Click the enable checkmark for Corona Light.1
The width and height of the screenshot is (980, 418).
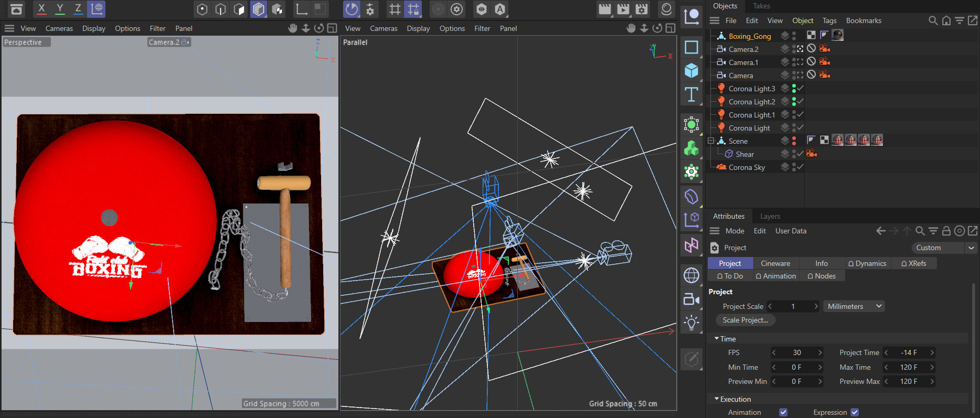[x=801, y=114]
